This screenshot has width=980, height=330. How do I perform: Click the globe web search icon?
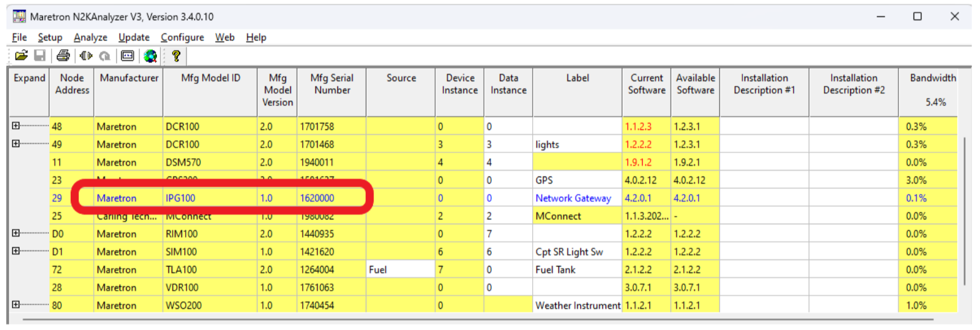(151, 55)
